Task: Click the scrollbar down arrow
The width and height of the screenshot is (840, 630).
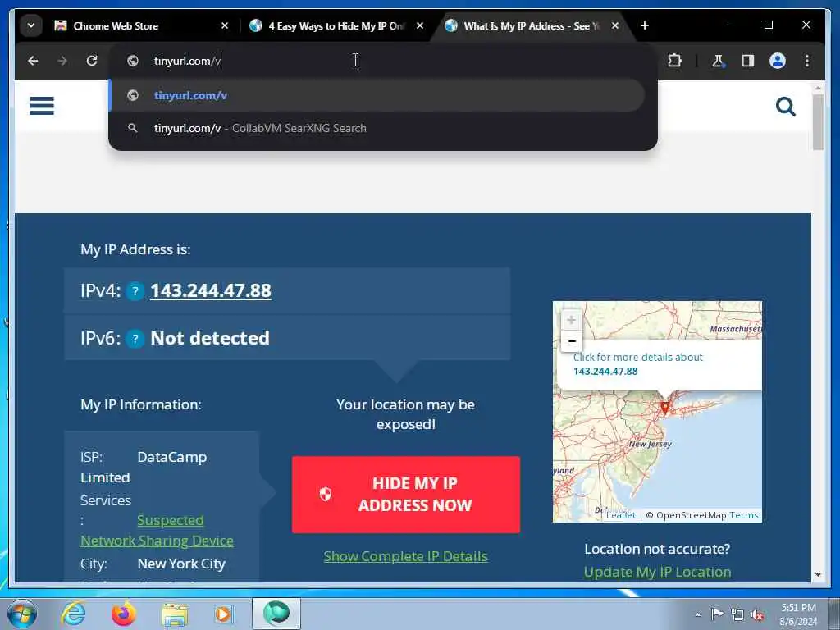Action: click(818, 575)
